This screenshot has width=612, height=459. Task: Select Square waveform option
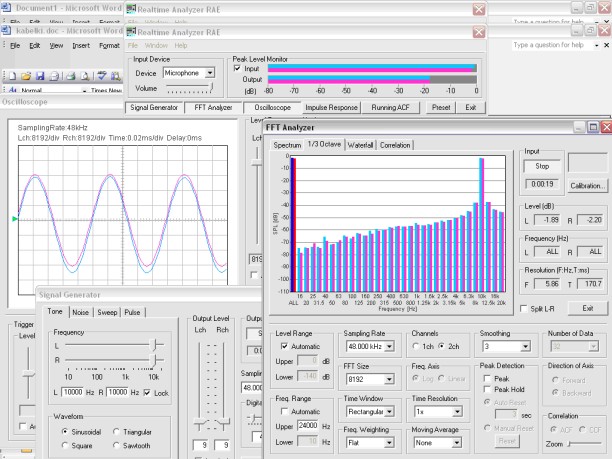pos(65,445)
